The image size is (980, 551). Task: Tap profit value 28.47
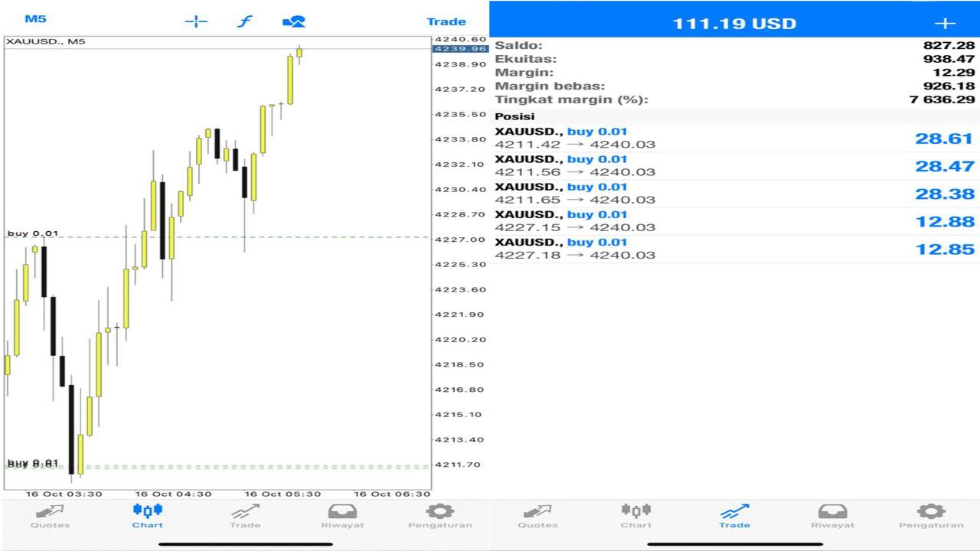coord(945,166)
